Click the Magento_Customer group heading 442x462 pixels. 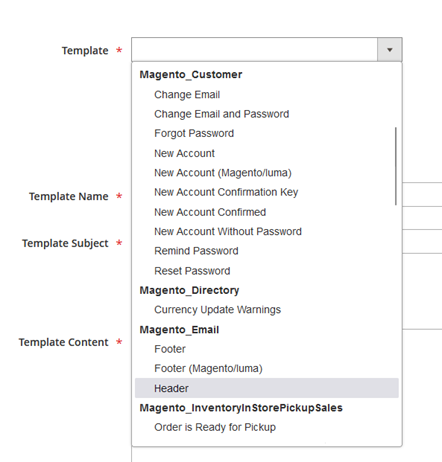(x=191, y=75)
